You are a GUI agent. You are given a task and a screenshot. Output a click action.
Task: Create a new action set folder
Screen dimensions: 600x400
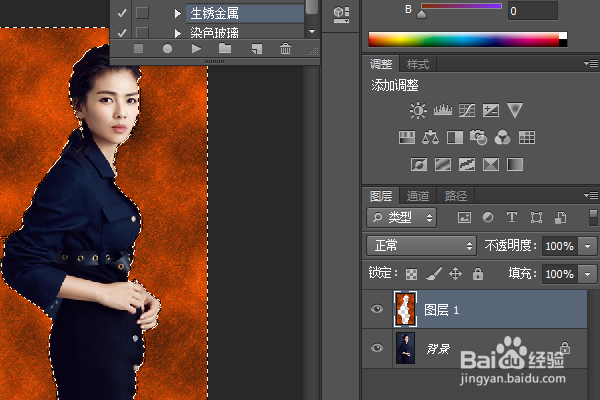pyautogui.click(x=225, y=49)
